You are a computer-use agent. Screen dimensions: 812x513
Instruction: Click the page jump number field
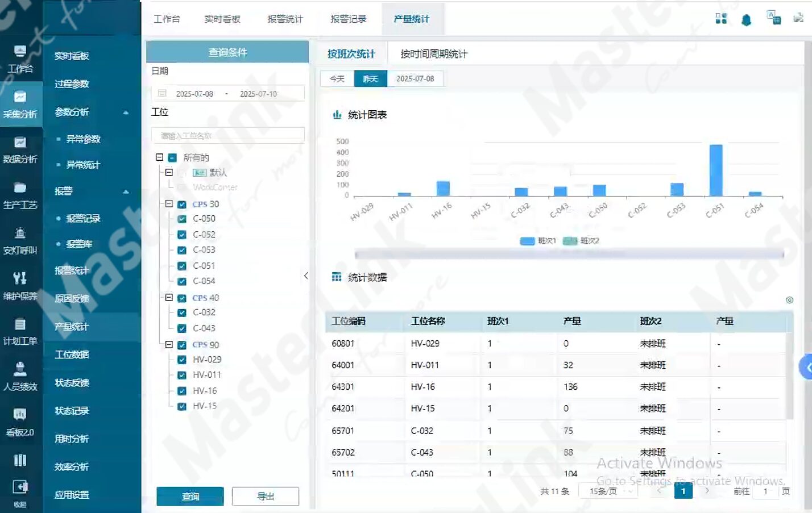(x=765, y=491)
